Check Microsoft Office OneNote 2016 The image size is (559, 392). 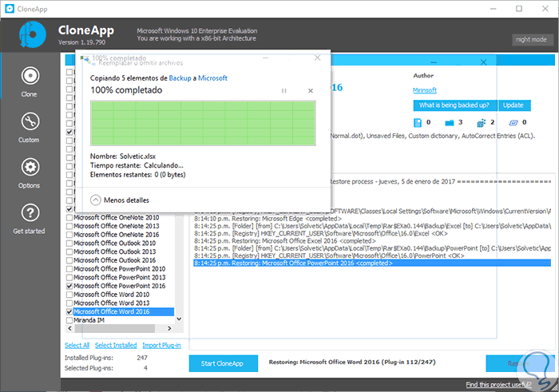pos(69,235)
